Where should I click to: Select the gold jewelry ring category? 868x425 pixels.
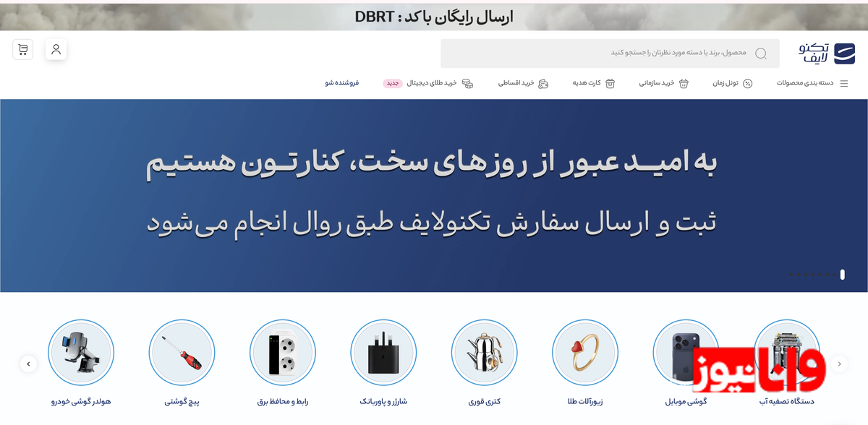pos(584,353)
